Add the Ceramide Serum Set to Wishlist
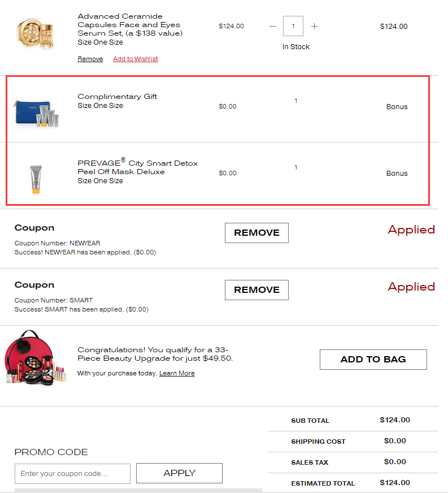This screenshot has height=493, width=448. (135, 58)
